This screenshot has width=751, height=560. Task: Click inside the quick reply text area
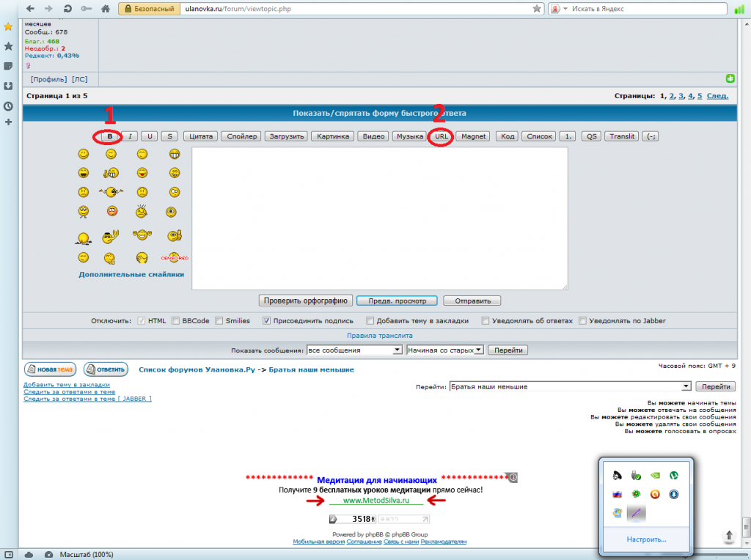click(x=379, y=218)
